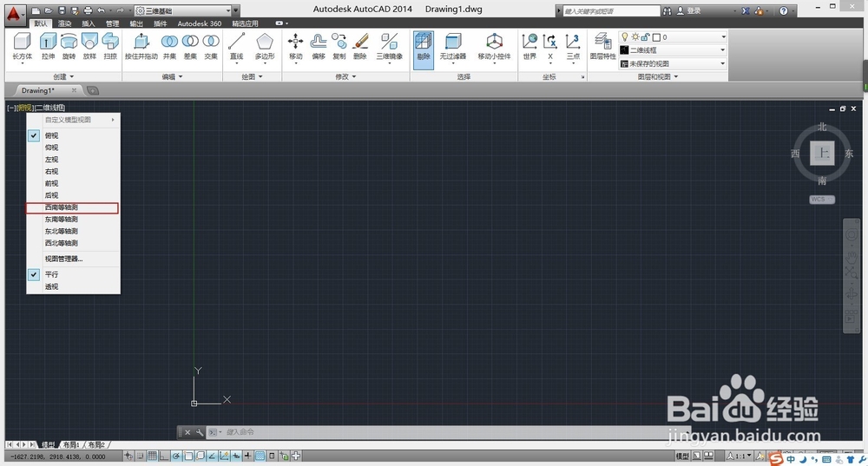Viewport: 868px width, 466px height.
Task: Open the 未保存的视图 view dropdown
Action: tap(722, 63)
